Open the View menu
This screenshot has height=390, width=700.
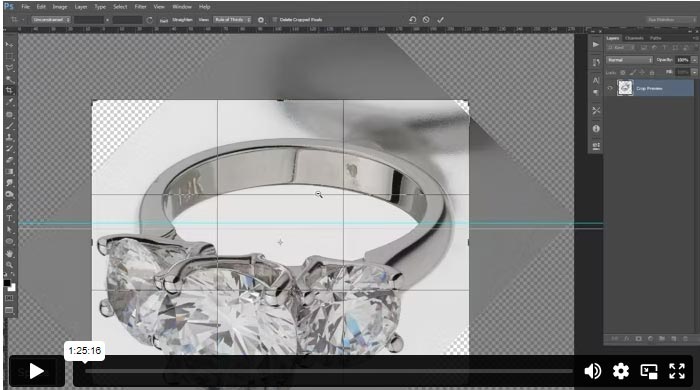(x=159, y=7)
